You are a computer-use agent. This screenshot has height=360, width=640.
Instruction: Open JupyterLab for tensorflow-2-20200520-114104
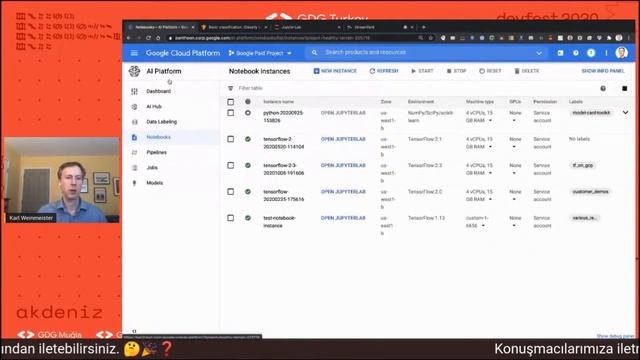(343, 139)
